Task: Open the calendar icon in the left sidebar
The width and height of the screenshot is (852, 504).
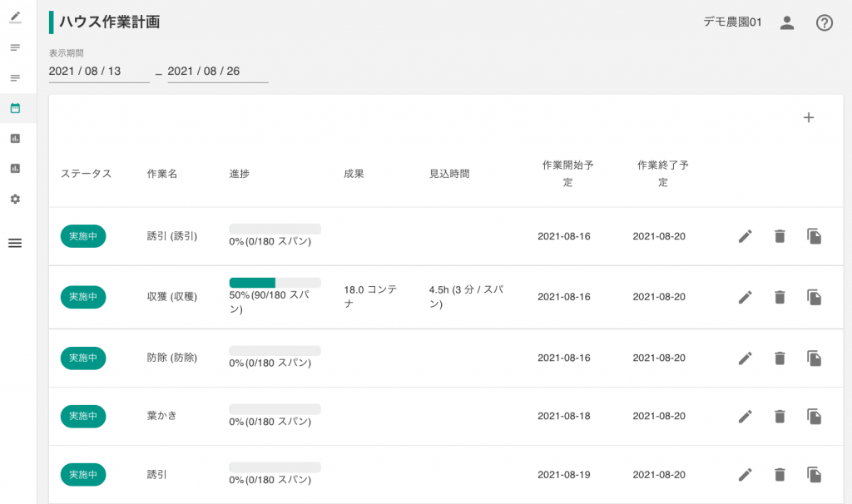Action: 15,108
